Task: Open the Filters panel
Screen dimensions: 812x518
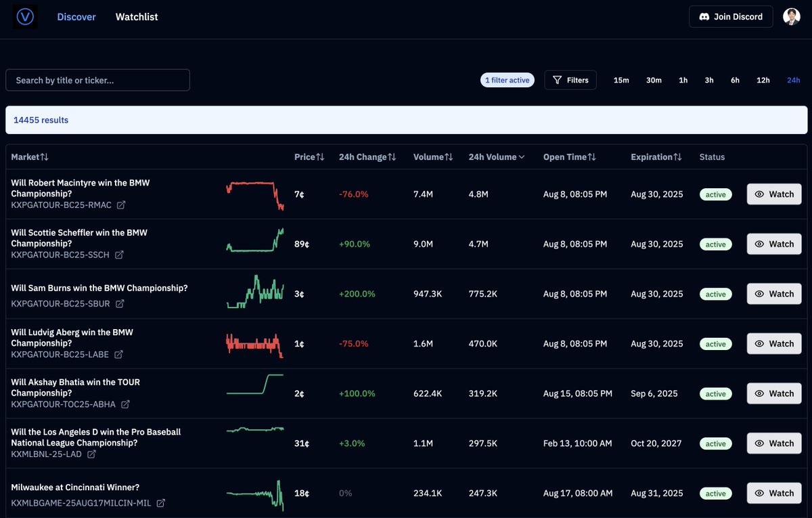Action: point(570,80)
